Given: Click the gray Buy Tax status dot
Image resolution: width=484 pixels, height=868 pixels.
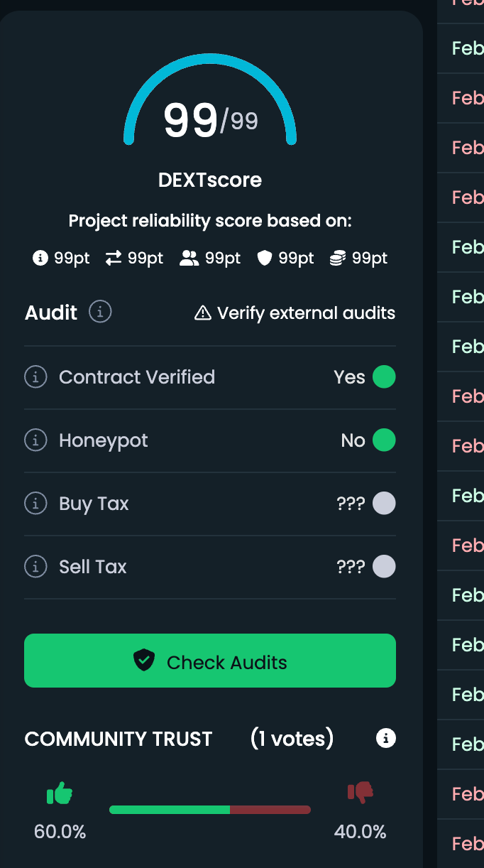Looking at the screenshot, I should pos(384,504).
